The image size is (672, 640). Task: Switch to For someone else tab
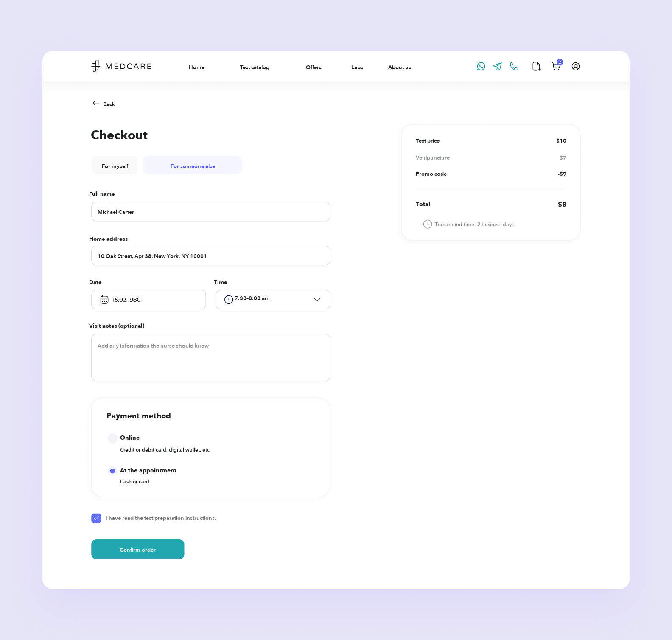coord(193,165)
